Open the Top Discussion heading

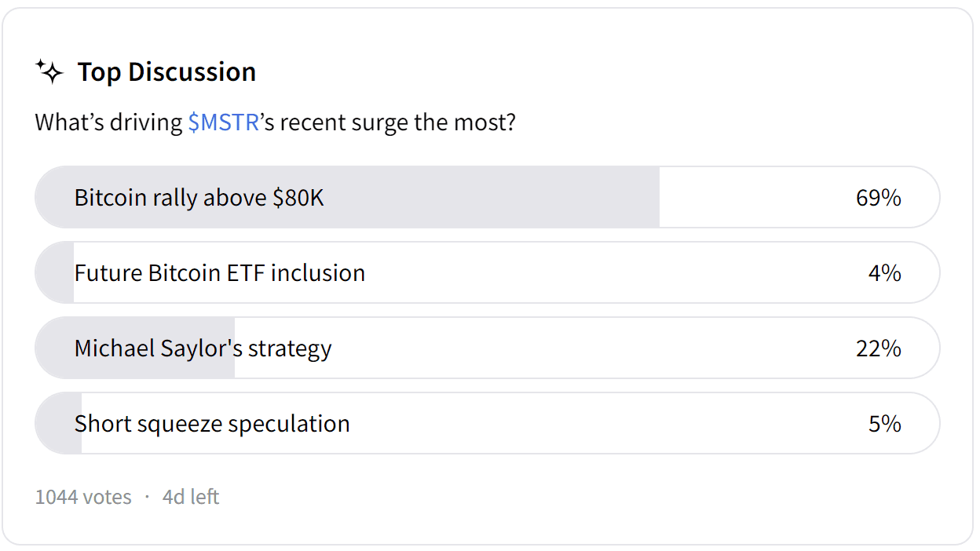[166, 71]
